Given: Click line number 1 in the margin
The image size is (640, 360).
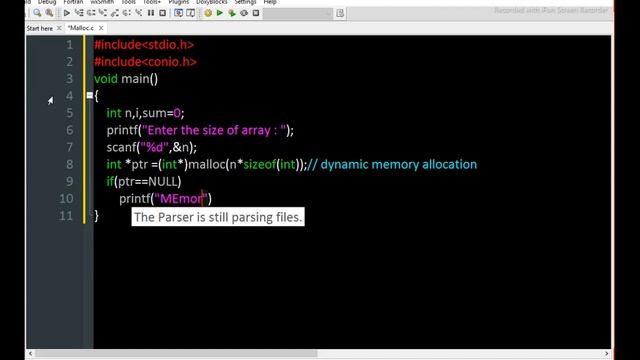Looking at the screenshot, I should point(69,44).
